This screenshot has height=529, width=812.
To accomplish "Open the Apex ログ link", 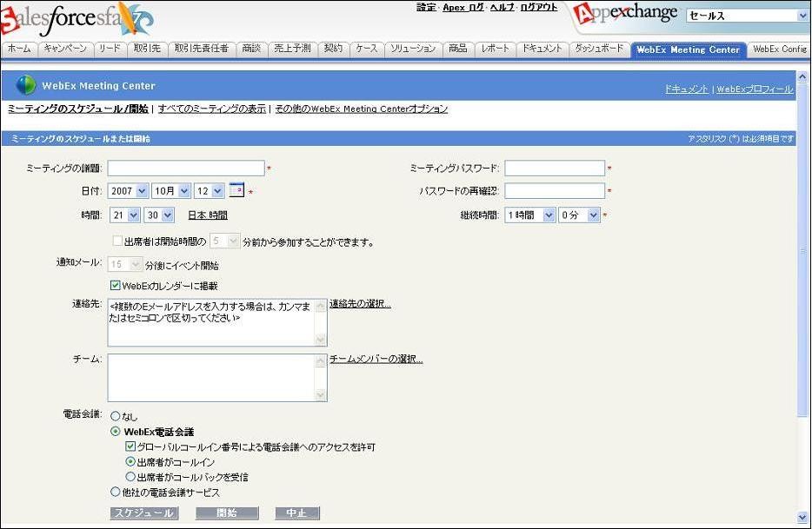I will (463, 7).
